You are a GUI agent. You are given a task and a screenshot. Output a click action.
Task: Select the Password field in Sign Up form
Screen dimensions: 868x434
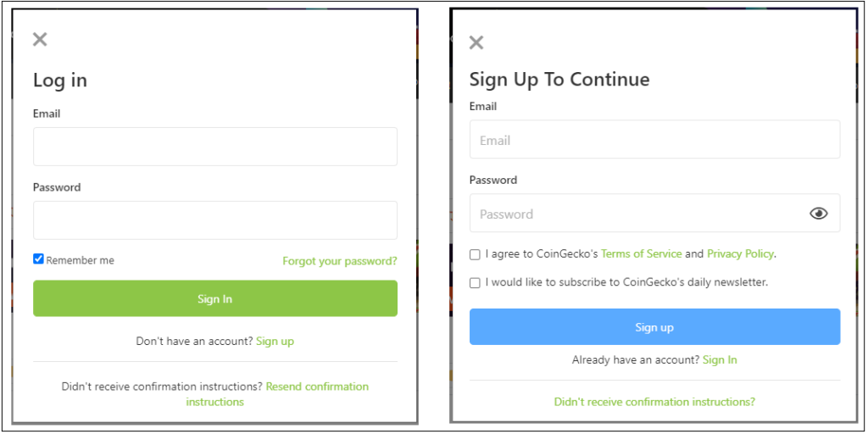click(655, 213)
